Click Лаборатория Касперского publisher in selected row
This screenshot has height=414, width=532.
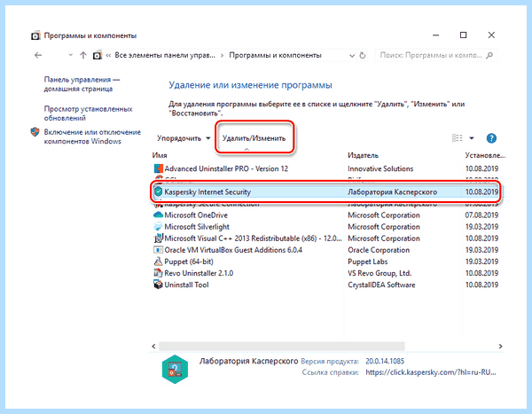coord(392,192)
